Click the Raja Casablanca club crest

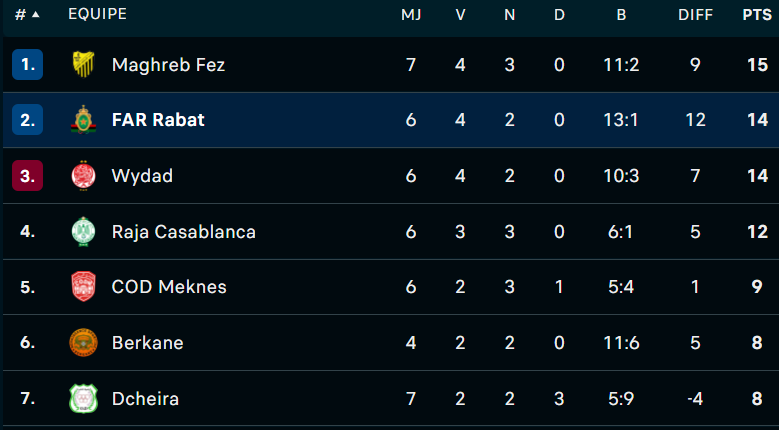(83, 231)
